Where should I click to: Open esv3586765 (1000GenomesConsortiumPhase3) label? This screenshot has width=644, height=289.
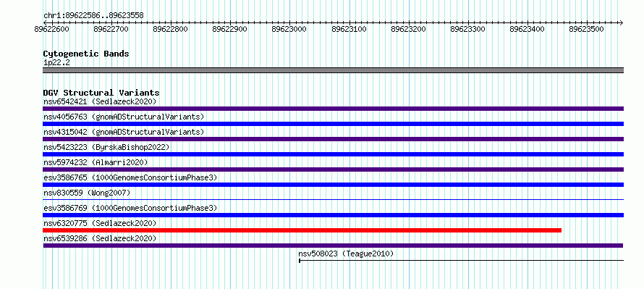click(x=130, y=177)
